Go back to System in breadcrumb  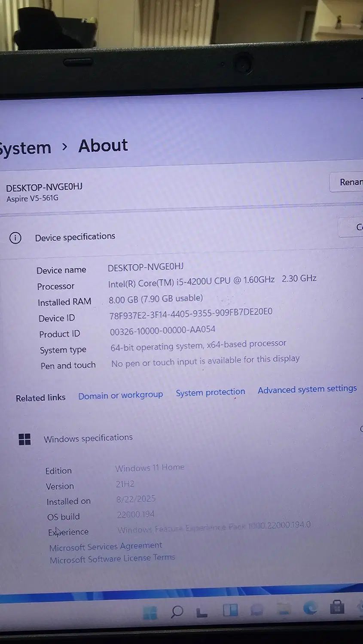(25, 148)
